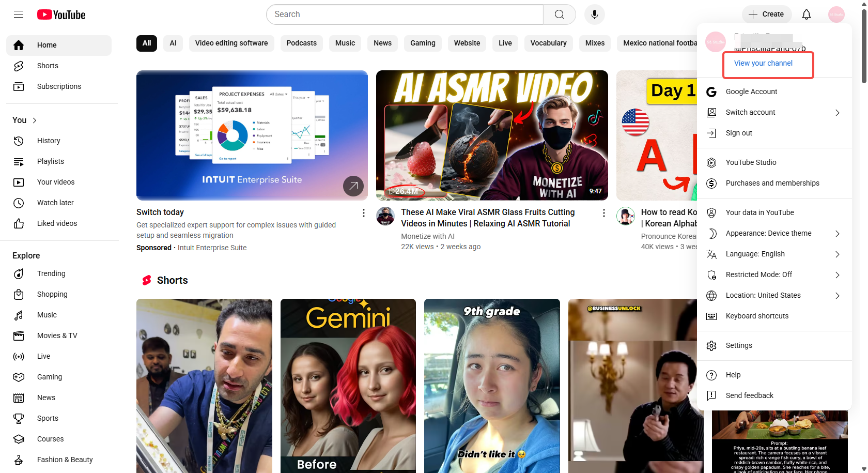868x473 pixels.
Task: Open the 9th grade short
Action: click(492, 386)
